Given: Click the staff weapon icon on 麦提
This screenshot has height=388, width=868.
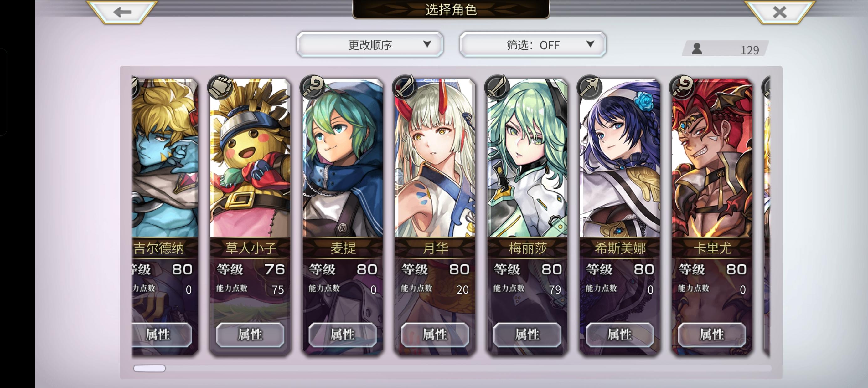Looking at the screenshot, I should [313, 87].
